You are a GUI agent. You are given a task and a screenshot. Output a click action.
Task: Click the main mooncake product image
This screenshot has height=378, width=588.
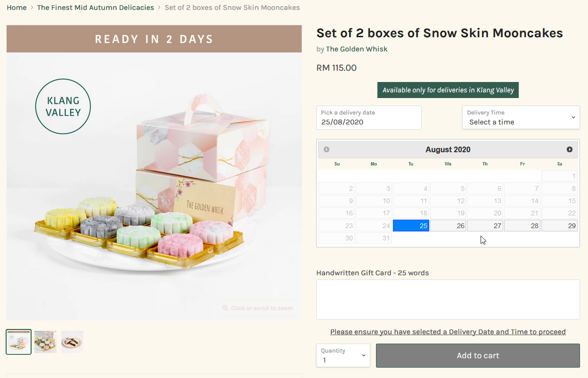pyautogui.click(x=154, y=173)
